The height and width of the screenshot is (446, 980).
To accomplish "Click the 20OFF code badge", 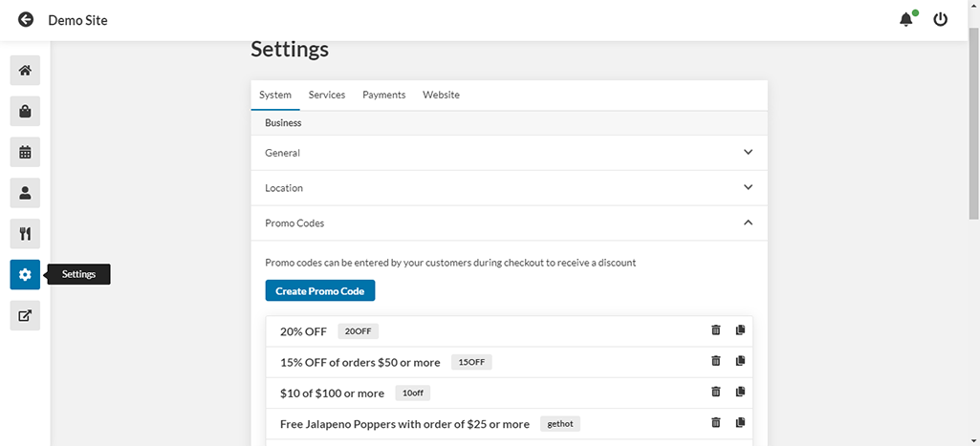I will click(359, 331).
